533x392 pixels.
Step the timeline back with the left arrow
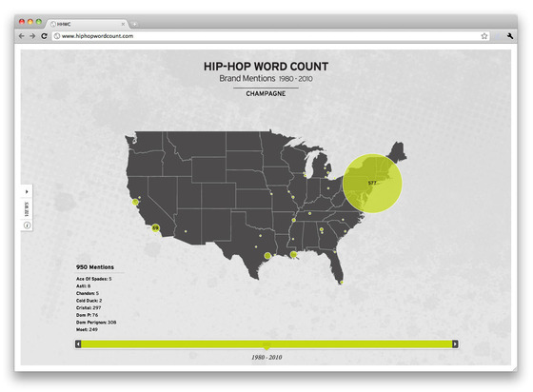click(x=78, y=344)
